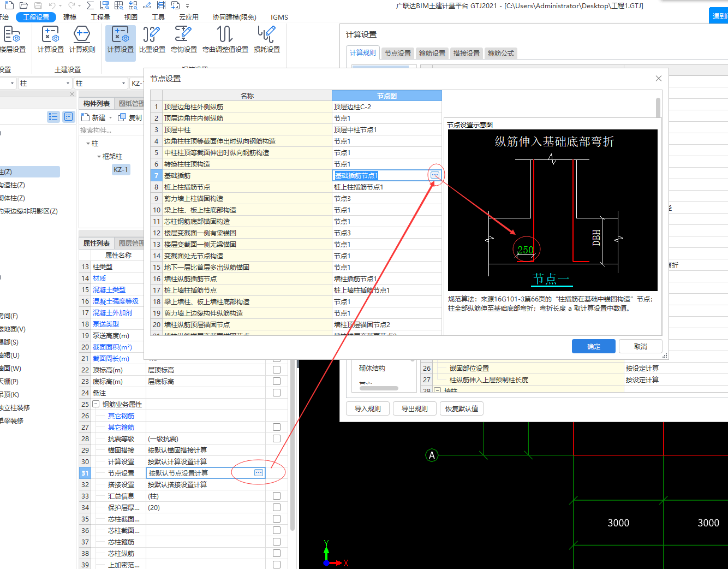Open the Undo history dropdown arrow

tap(60, 6)
